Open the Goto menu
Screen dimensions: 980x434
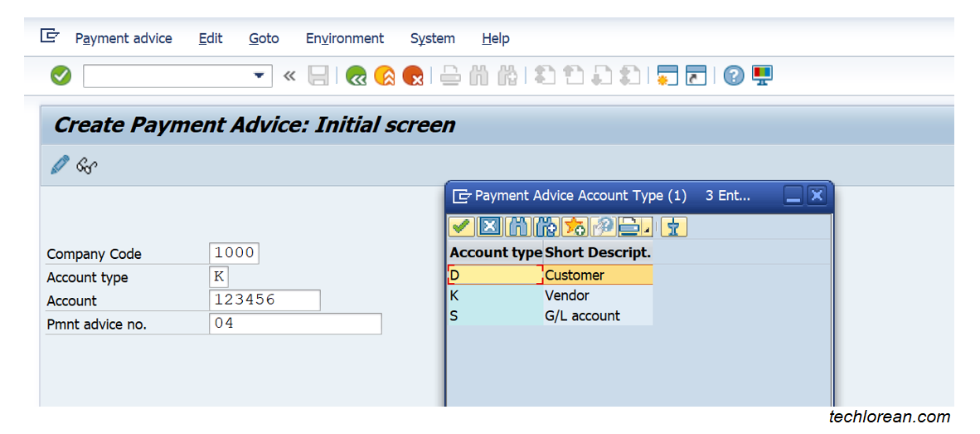264,38
